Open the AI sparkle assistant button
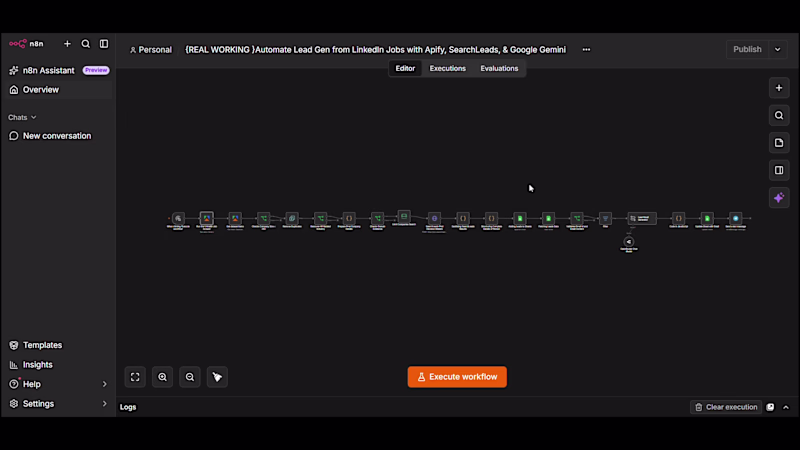This screenshot has height=450, width=800. (x=779, y=198)
